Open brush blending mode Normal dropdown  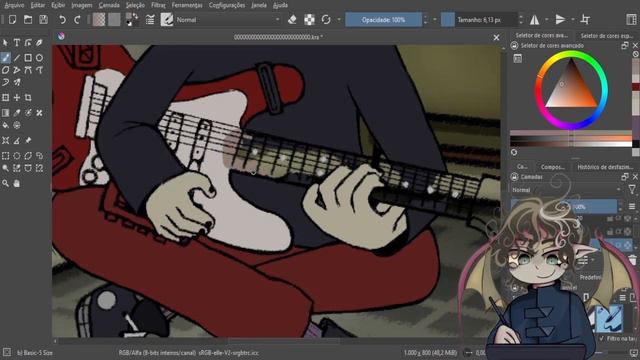[x=228, y=20]
